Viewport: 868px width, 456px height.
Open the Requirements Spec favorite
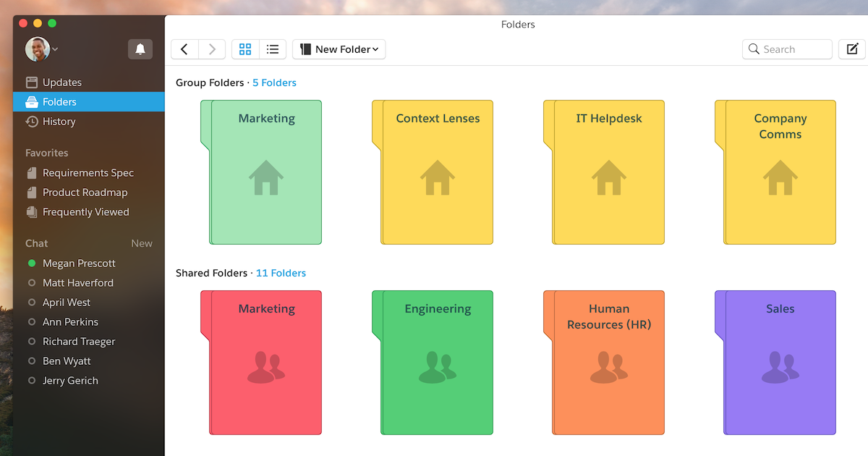[x=88, y=173]
